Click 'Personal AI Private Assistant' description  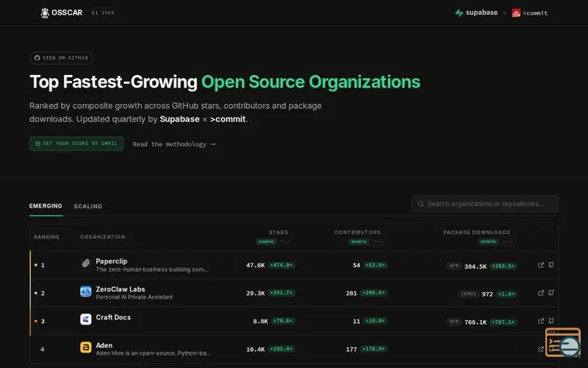[135, 297]
